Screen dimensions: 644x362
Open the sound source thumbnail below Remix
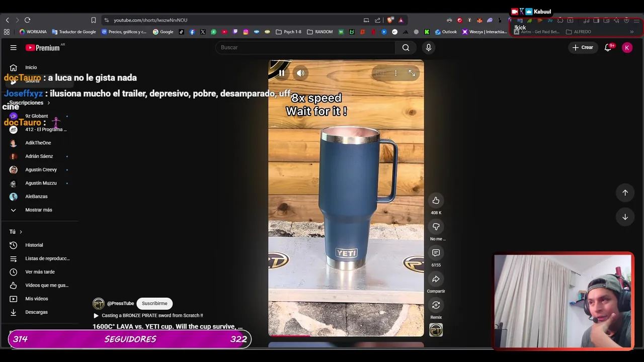436,330
